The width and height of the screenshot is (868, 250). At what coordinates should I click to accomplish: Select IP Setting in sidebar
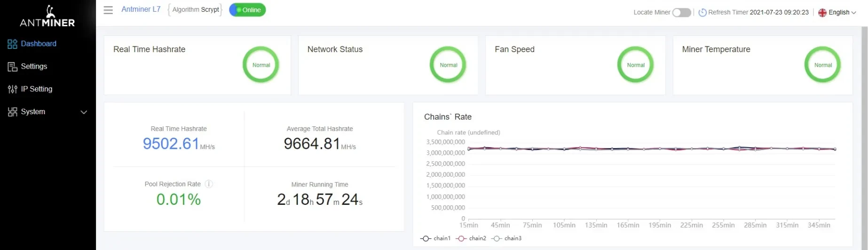(x=36, y=89)
